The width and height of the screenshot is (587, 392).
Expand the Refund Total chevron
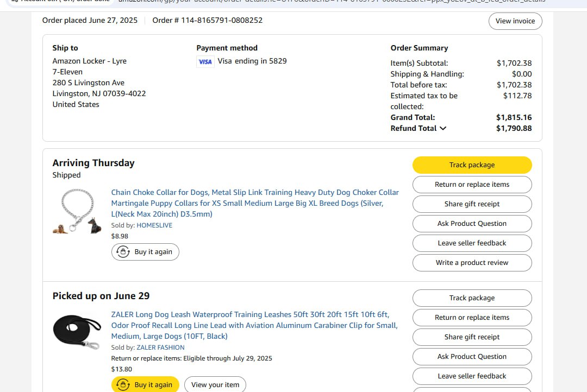coord(443,128)
